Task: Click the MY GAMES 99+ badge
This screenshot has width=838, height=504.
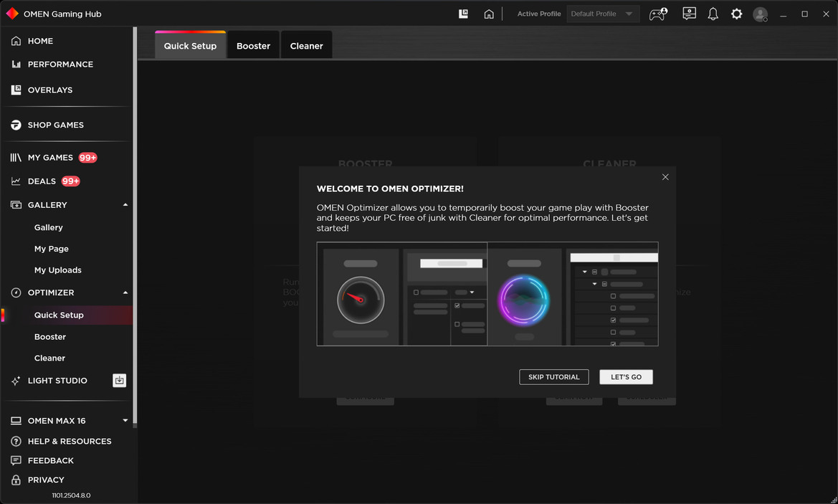Action: (87, 158)
